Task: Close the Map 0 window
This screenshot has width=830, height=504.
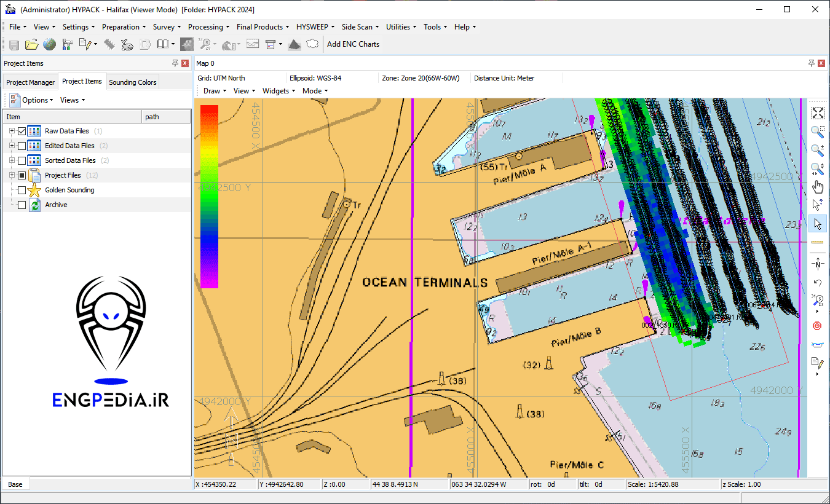Action: (821, 63)
